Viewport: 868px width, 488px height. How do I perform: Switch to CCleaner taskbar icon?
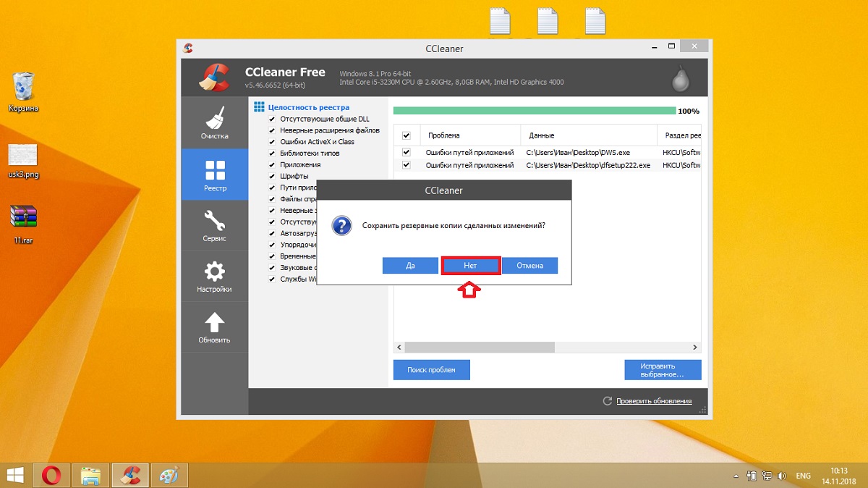130,475
